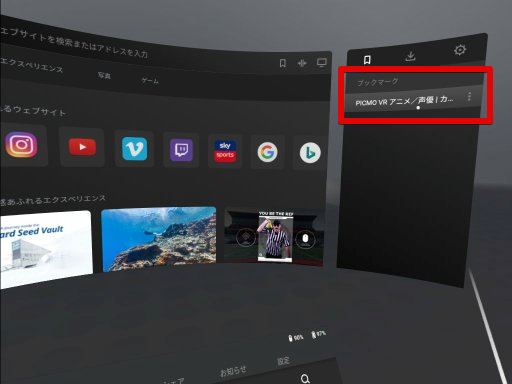Open the YouTube shortcut icon

click(x=82, y=147)
